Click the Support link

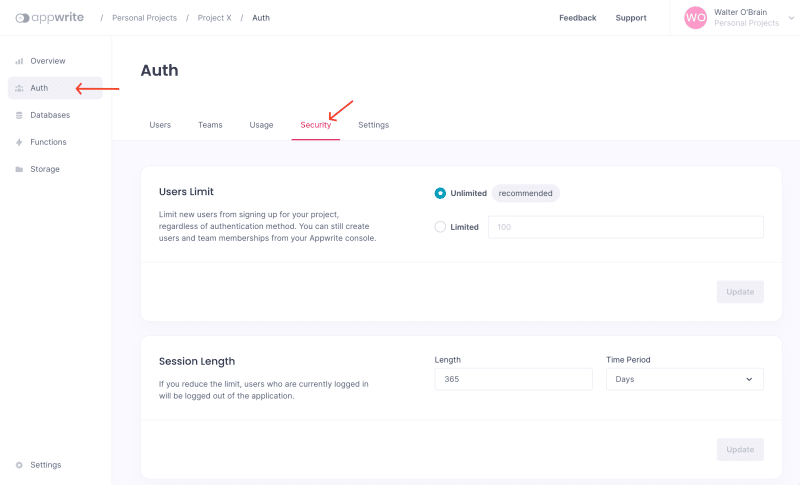(631, 18)
